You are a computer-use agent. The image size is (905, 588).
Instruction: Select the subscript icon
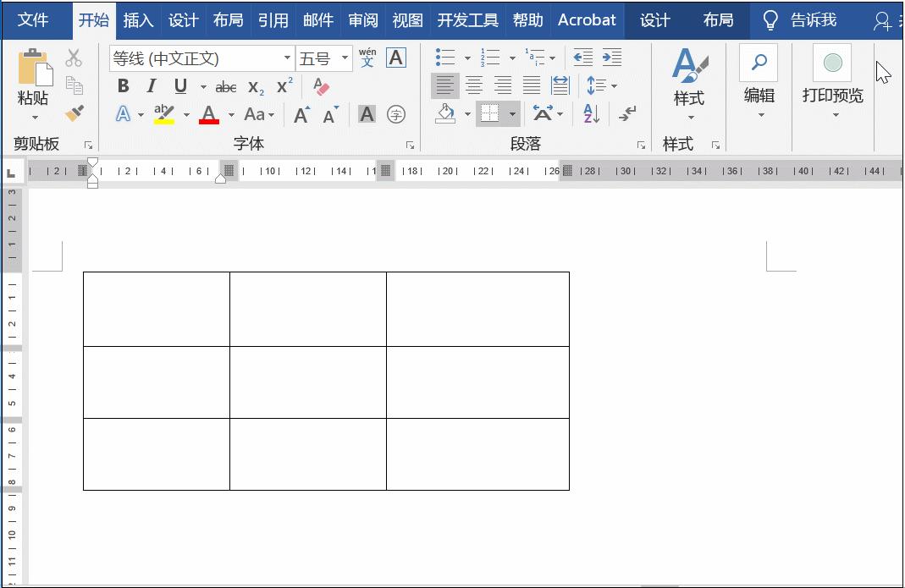[255, 85]
